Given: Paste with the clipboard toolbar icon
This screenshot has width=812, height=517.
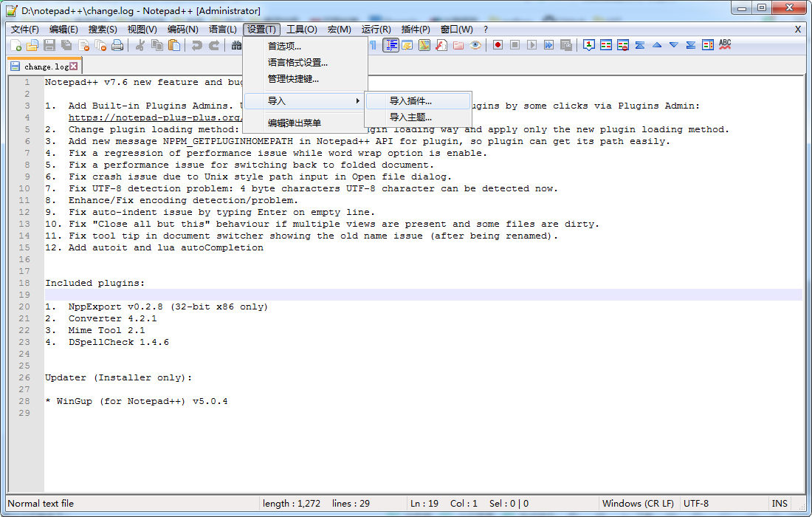Looking at the screenshot, I should pos(174,46).
